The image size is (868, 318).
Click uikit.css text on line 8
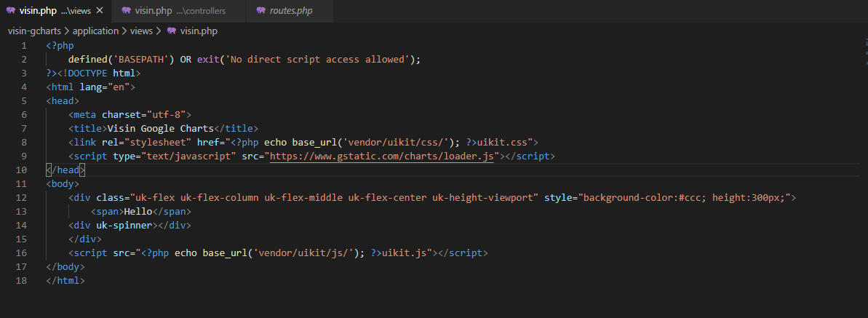pos(501,143)
